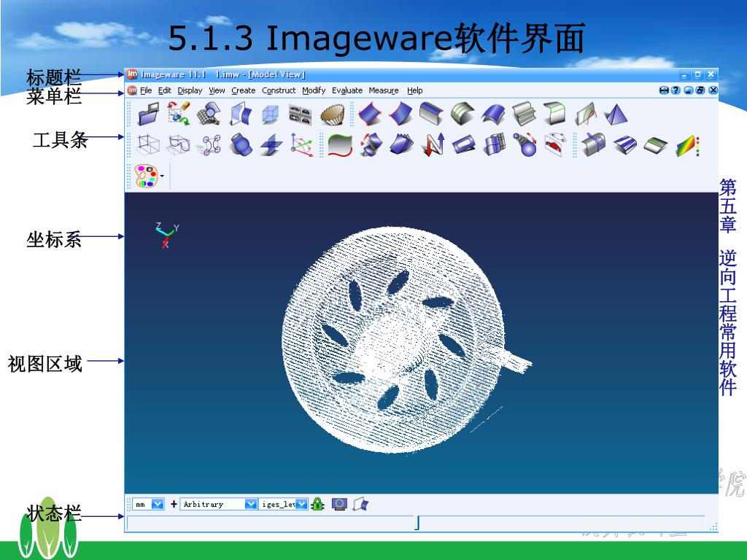The height and width of the screenshot is (560, 747).
Task: Click the crossed view-planes icon
Action: (x=241, y=114)
